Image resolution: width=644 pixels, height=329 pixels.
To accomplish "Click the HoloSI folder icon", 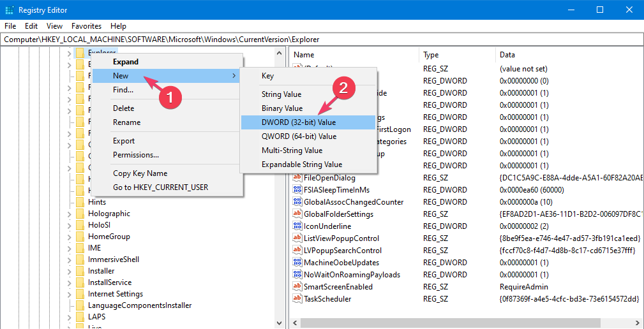I will click(x=80, y=225).
